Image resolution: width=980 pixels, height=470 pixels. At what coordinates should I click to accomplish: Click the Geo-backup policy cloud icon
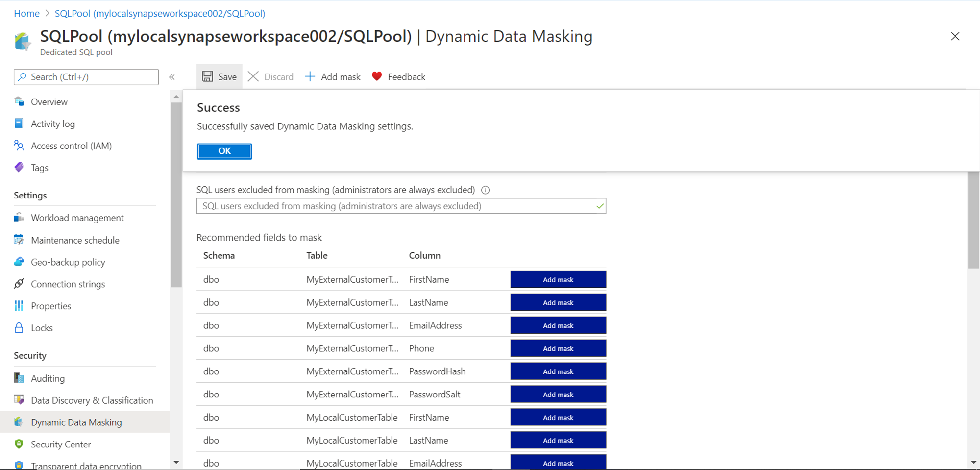click(19, 262)
